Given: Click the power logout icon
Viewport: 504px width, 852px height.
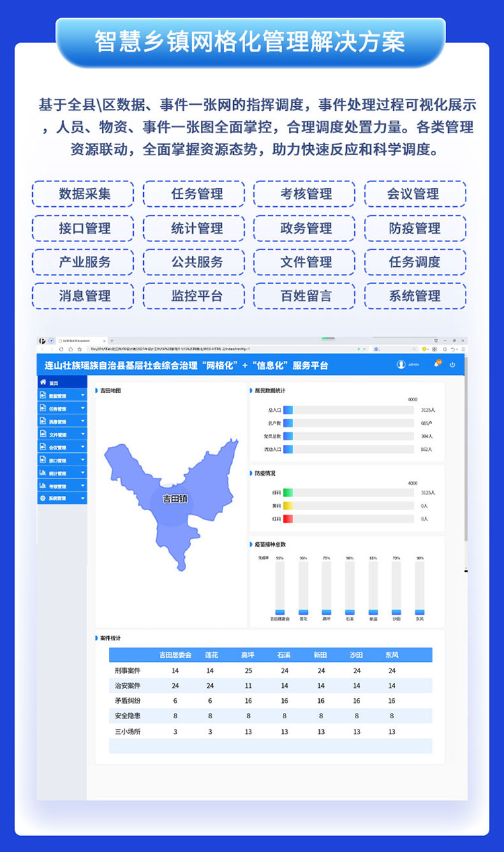Looking at the screenshot, I should click(x=453, y=364).
